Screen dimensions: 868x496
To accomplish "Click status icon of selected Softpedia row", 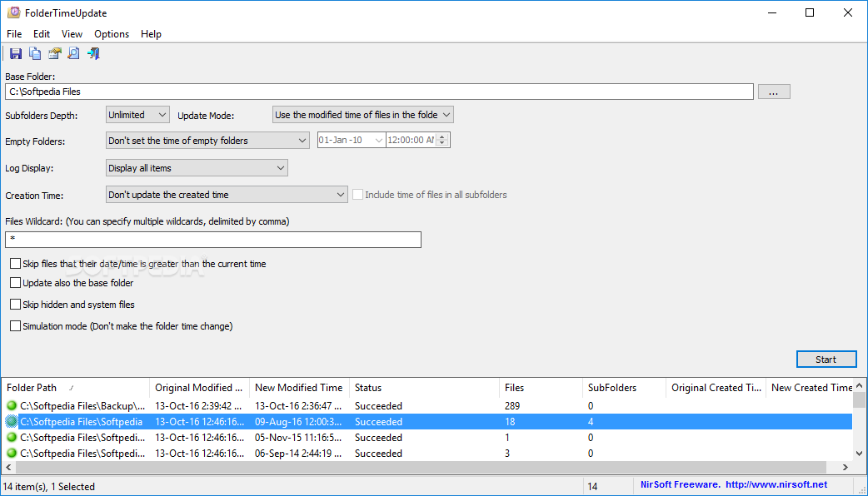I will click(12, 421).
